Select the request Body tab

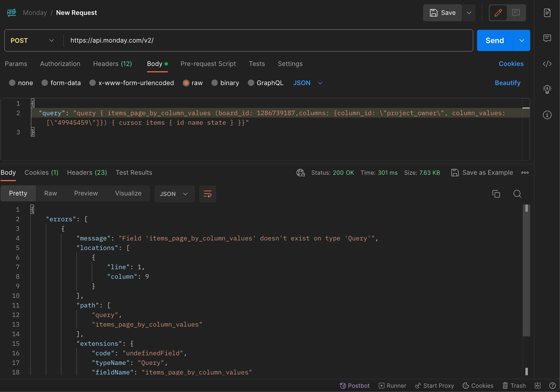[157, 64]
